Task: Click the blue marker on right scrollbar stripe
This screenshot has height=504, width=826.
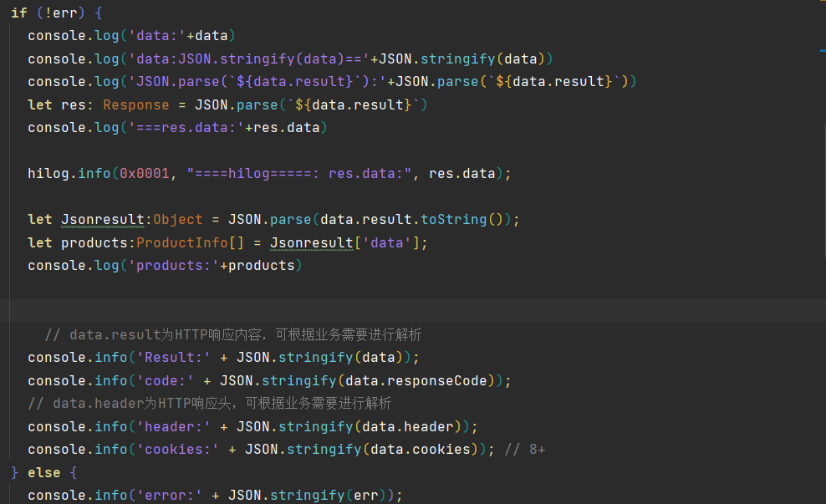Action: (822, 52)
